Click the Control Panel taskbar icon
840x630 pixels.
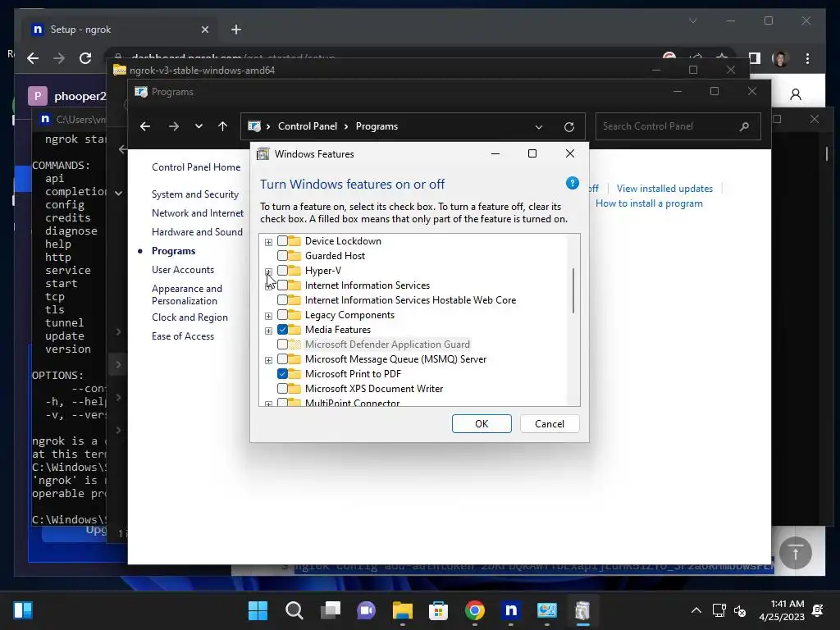click(547, 610)
